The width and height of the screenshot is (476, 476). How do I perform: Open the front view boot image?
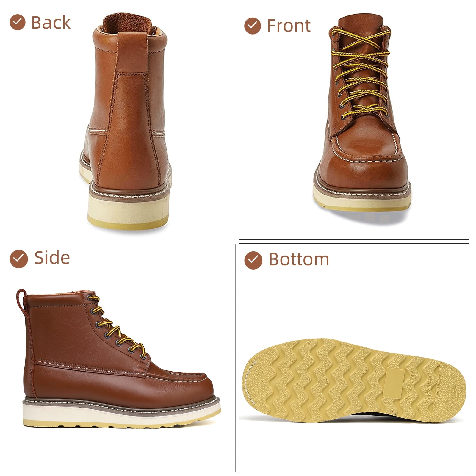[x=362, y=113]
